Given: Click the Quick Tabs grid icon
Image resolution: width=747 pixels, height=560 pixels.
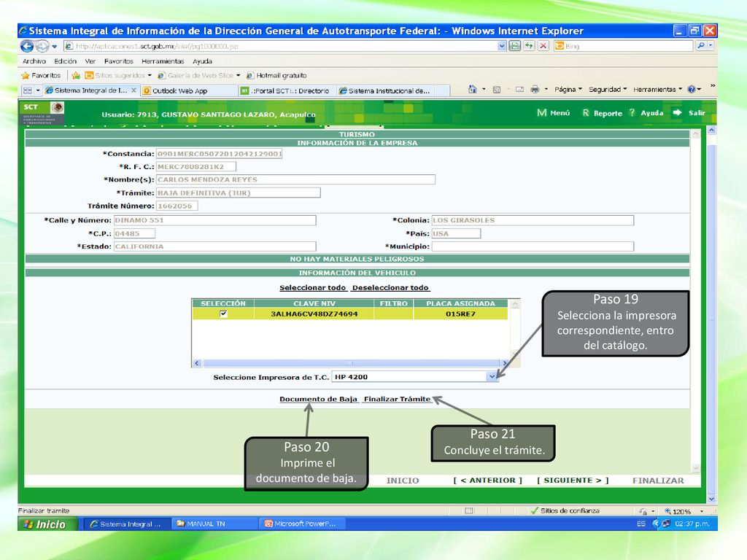Looking at the screenshot, I should click(x=28, y=90).
